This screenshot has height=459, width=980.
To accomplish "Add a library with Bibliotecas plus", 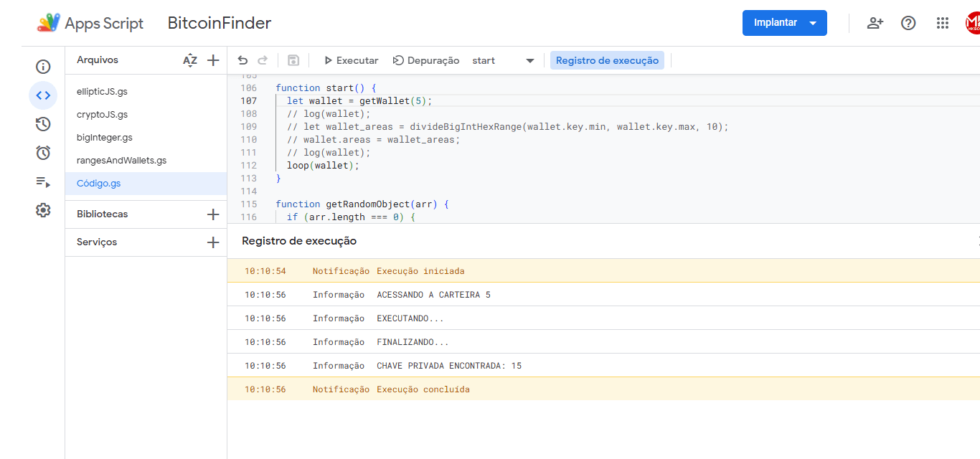I will point(213,214).
